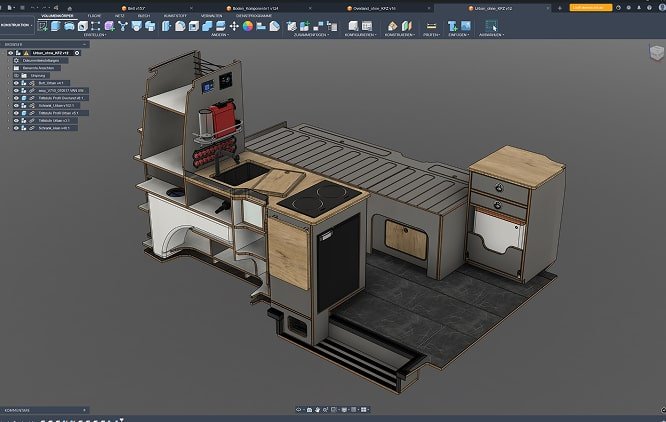This screenshot has height=422, width=666.
Task: Click the Move/Copy arrows icon
Action: [x=234, y=26]
